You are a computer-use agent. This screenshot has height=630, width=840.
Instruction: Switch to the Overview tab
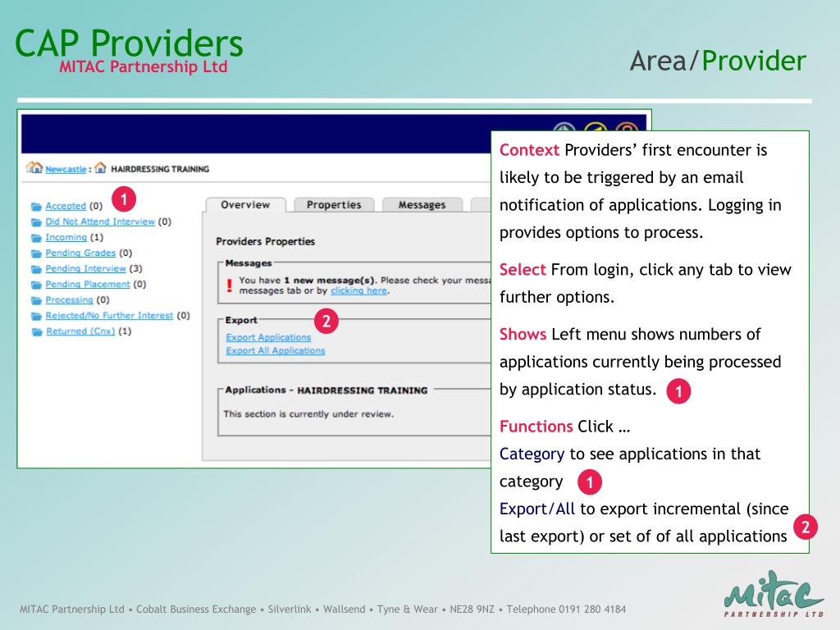(x=246, y=204)
